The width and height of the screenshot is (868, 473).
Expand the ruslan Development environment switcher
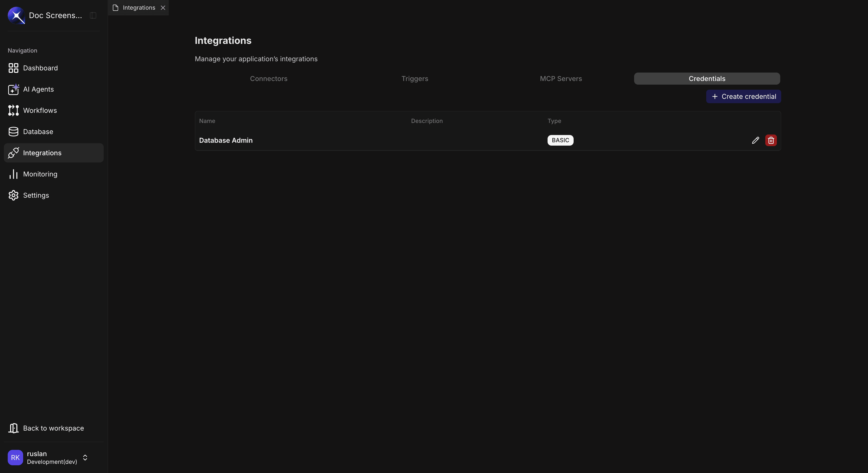(85, 457)
